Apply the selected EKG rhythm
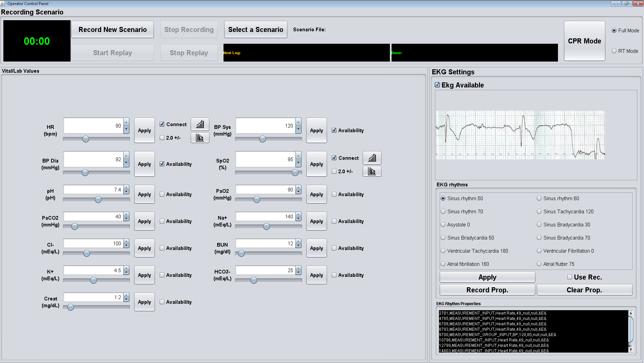 pyautogui.click(x=487, y=277)
